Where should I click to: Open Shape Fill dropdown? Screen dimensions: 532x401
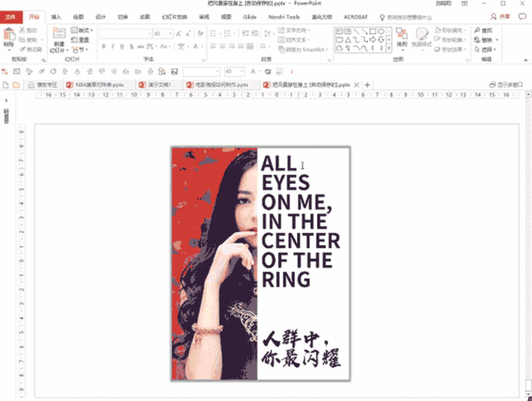pos(451,30)
